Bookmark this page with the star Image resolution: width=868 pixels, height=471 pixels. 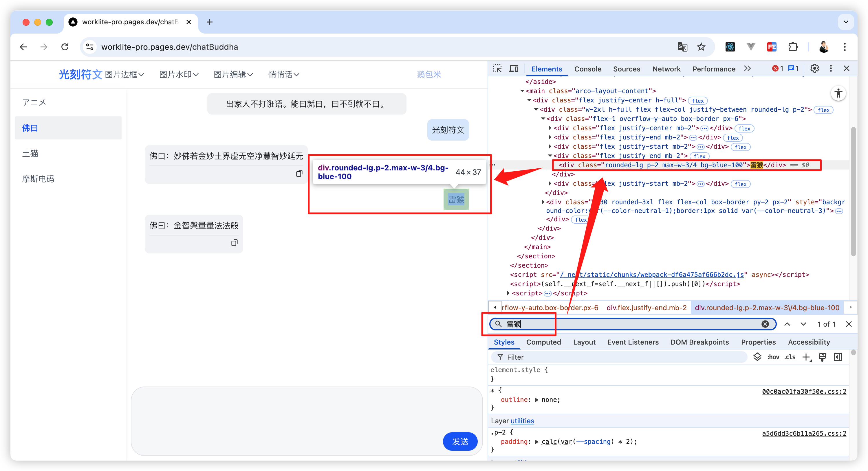(x=701, y=47)
